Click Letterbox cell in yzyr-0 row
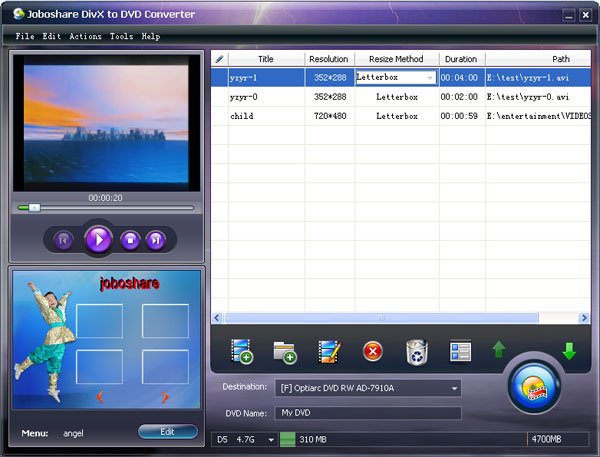 coord(397,97)
